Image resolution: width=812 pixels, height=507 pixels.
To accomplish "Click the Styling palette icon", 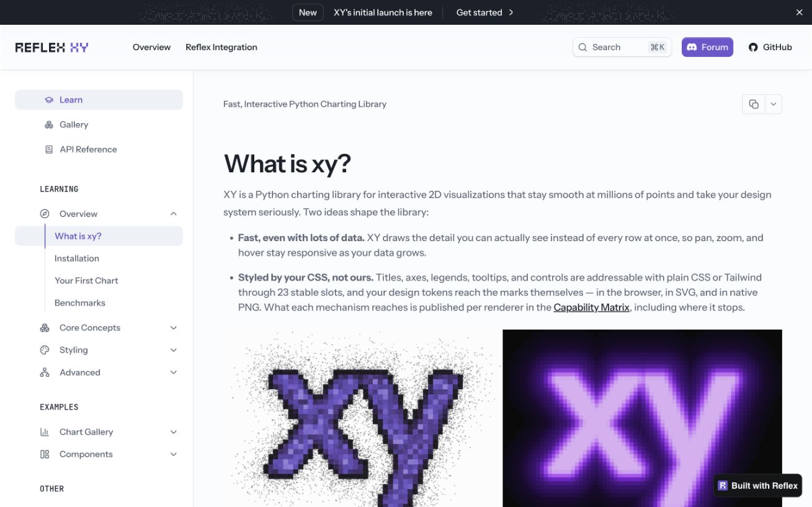I will point(45,350).
